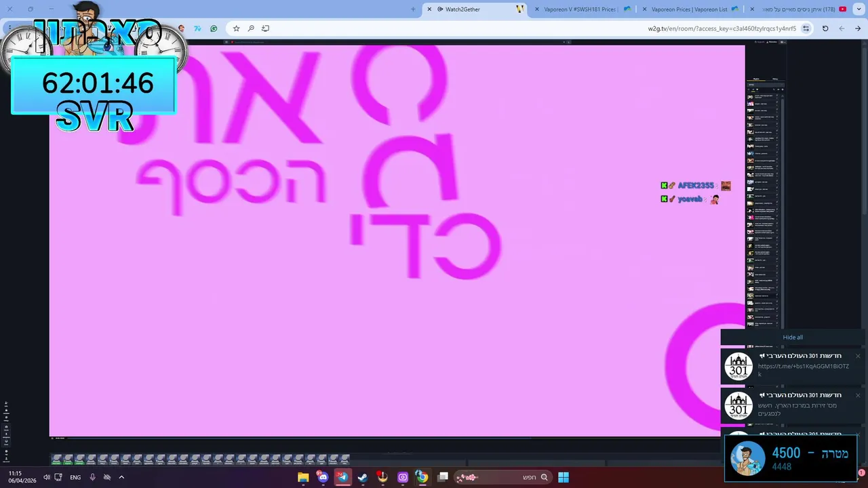Click the share icon beside the magnifier
The image size is (868, 488).
coord(265,28)
